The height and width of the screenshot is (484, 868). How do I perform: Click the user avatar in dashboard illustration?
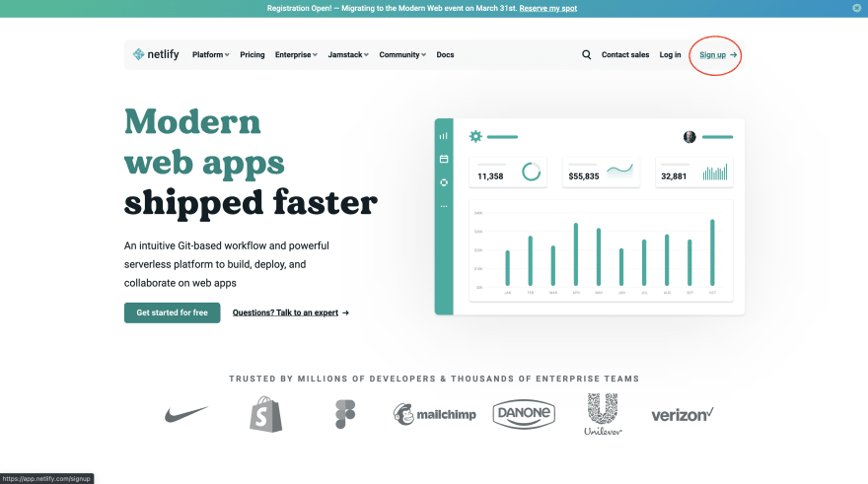click(x=689, y=137)
